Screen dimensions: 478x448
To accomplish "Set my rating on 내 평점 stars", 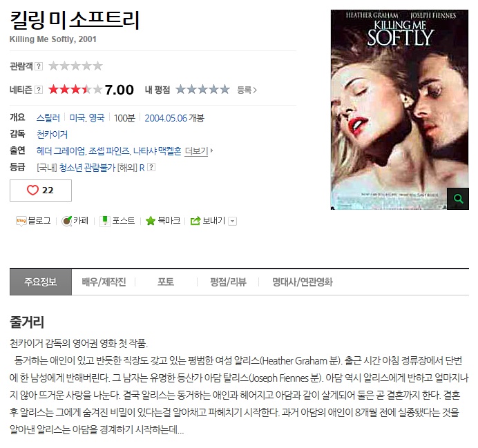I will coord(202,90).
